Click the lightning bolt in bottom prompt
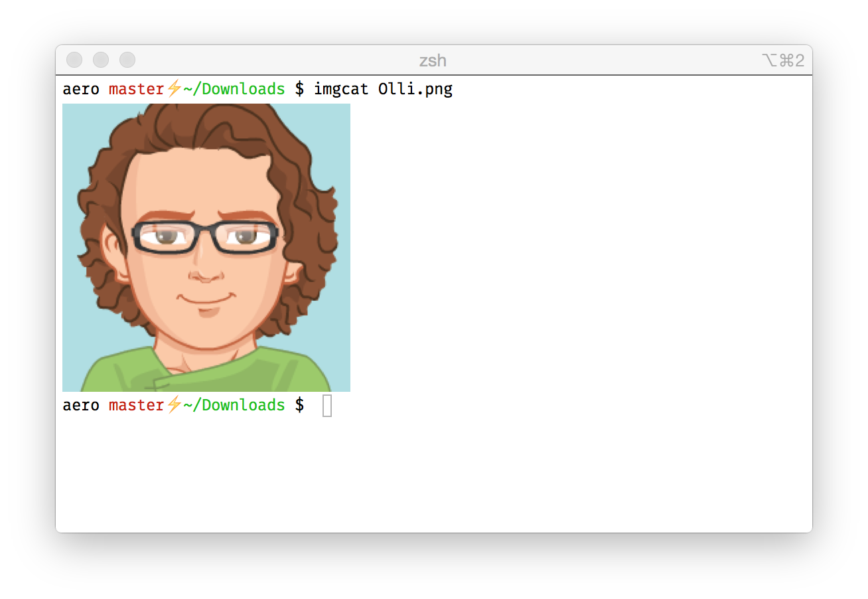Viewport: 868px width, 599px height. [x=174, y=404]
